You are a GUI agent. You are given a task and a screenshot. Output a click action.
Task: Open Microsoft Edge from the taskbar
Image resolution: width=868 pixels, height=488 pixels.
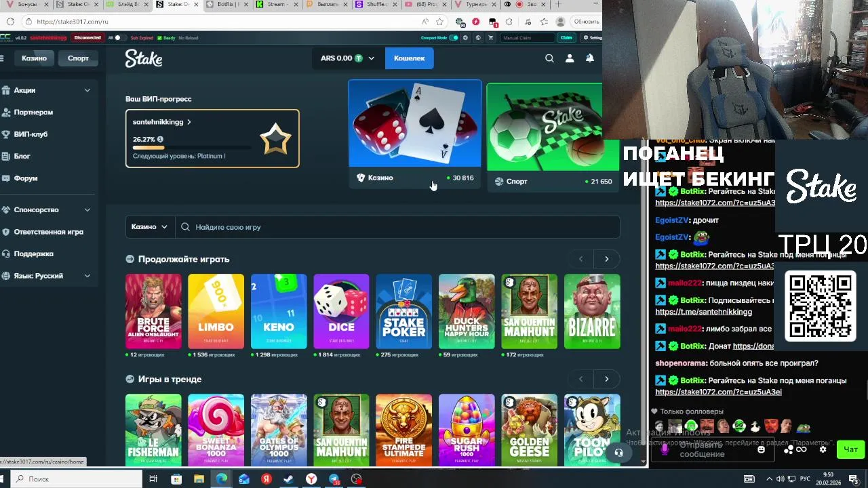click(x=221, y=479)
